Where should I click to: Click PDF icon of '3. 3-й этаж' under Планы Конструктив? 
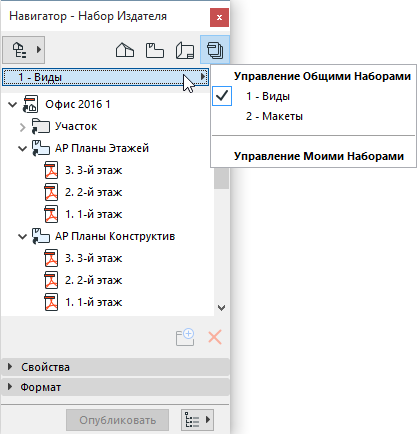point(51,258)
